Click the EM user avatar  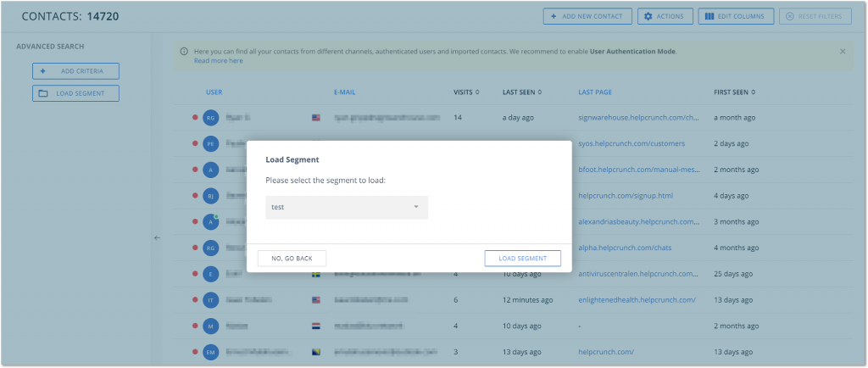(210, 352)
